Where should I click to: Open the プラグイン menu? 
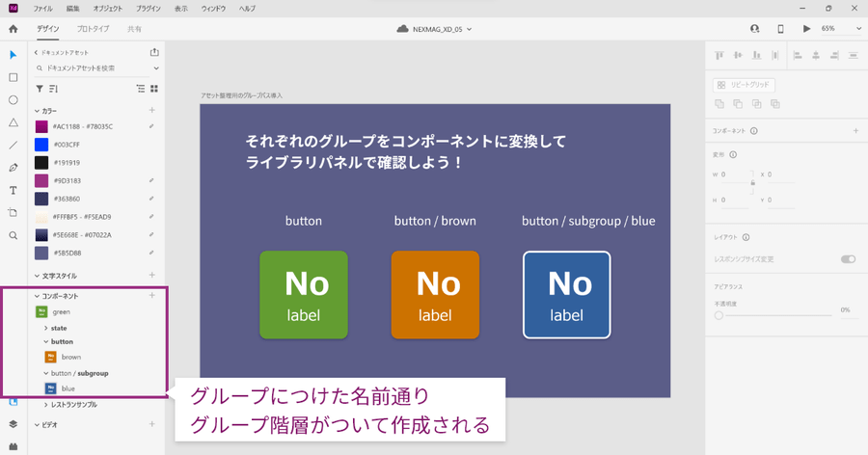148,8
